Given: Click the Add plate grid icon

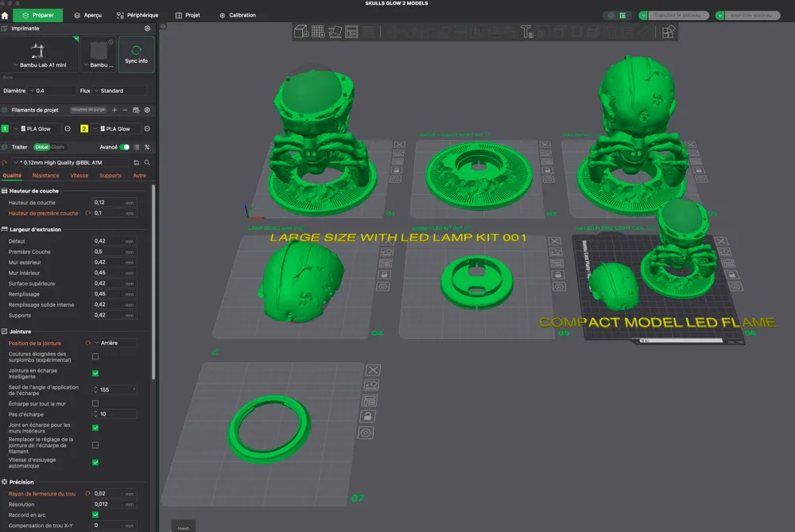Looking at the screenshot, I should (318, 32).
